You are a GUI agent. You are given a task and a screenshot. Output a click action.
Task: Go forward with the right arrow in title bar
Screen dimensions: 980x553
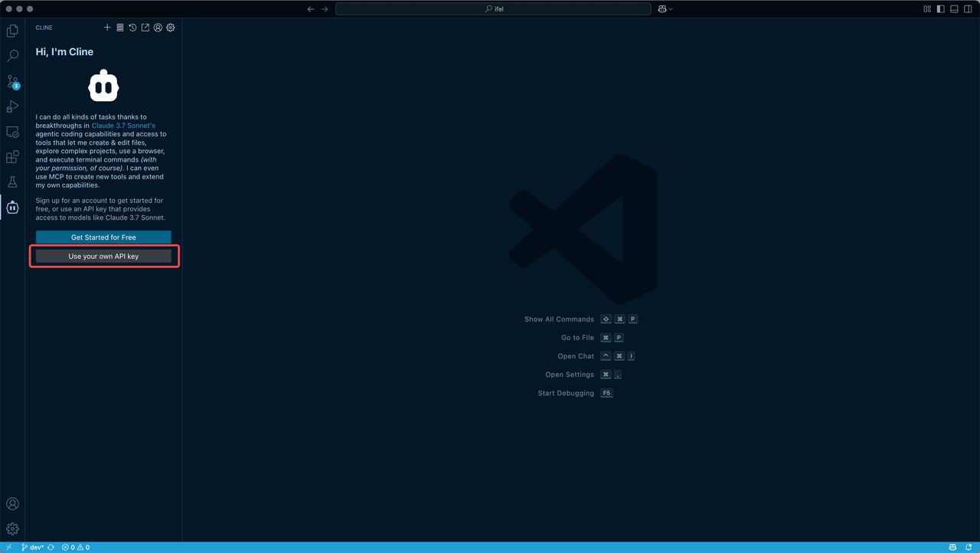point(325,9)
